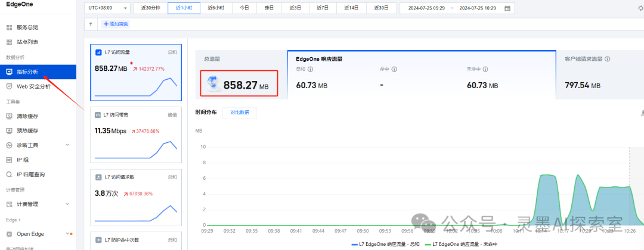
Task: Select 近6小时 time range
Action: click(x=216, y=8)
